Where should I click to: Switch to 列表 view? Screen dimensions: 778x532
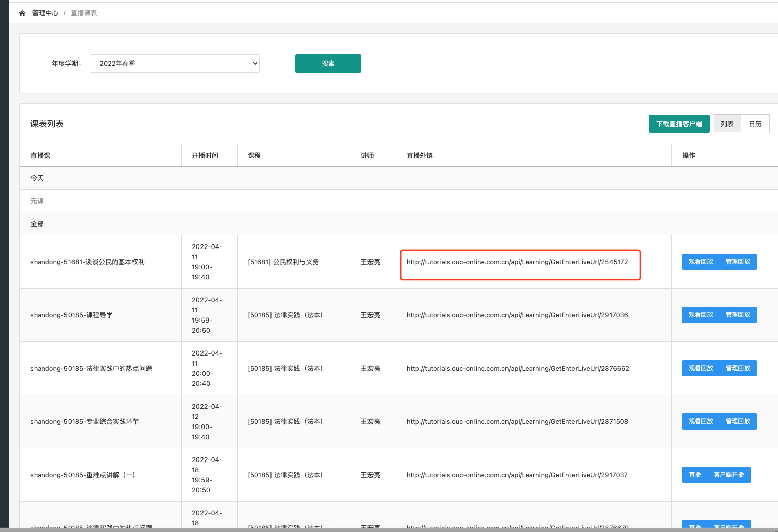727,124
